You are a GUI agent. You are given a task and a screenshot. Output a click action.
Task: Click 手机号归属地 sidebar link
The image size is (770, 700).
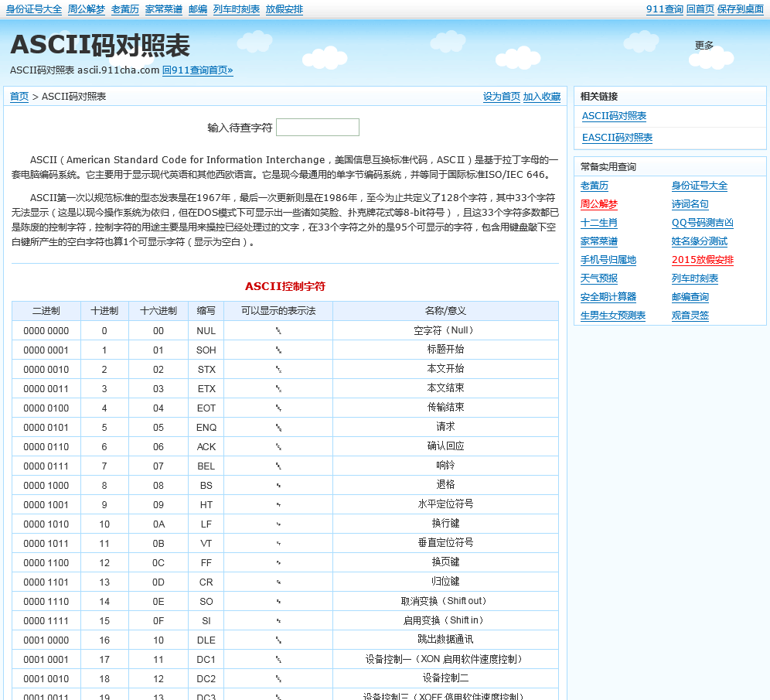608,260
